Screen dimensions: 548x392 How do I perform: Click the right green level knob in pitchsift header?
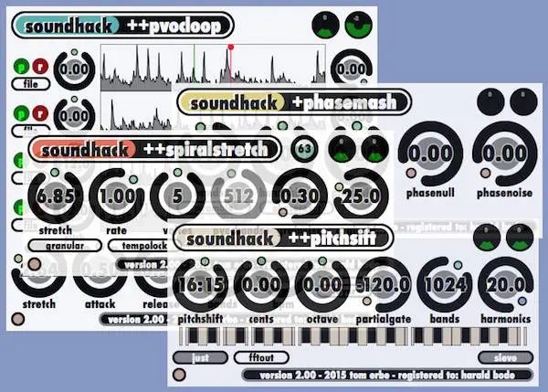point(520,238)
